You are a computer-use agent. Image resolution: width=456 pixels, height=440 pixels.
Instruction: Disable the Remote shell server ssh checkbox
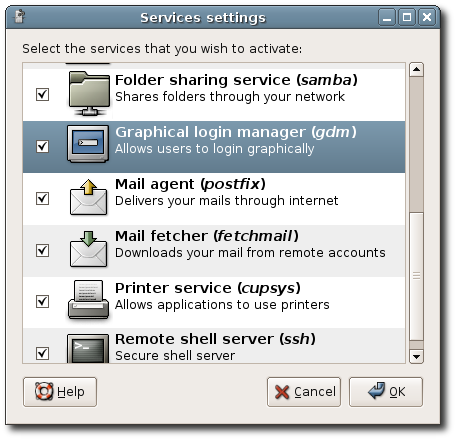point(42,353)
